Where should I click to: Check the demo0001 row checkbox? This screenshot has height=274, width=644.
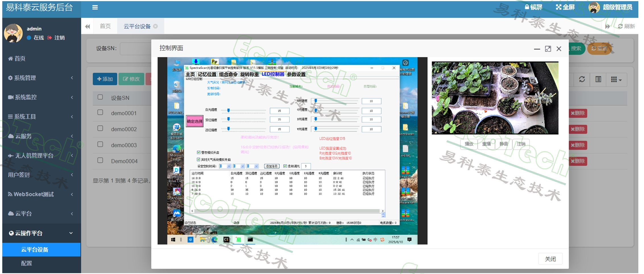(100, 112)
